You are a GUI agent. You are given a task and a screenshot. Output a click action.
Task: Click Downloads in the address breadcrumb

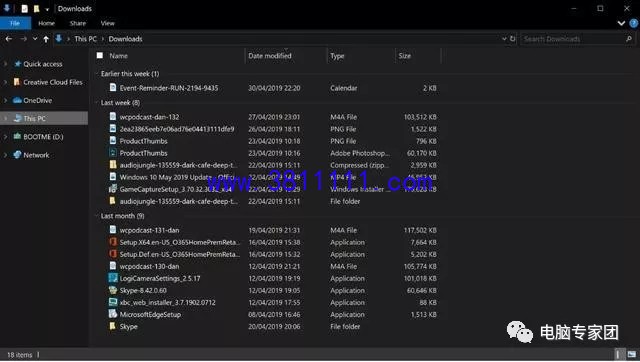pyautogui.click(x=125, y=39)
